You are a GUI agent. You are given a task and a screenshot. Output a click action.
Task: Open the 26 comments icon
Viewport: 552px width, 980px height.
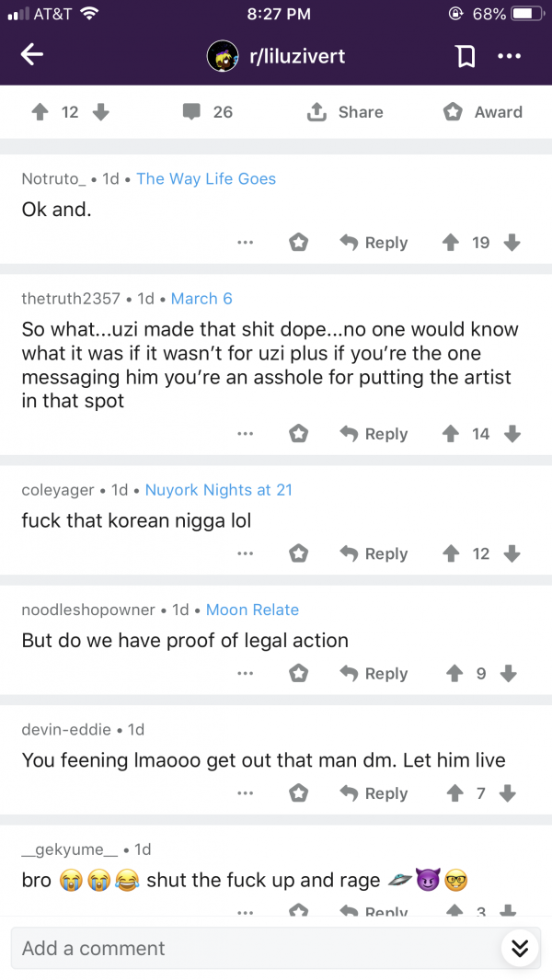point(191,112)
